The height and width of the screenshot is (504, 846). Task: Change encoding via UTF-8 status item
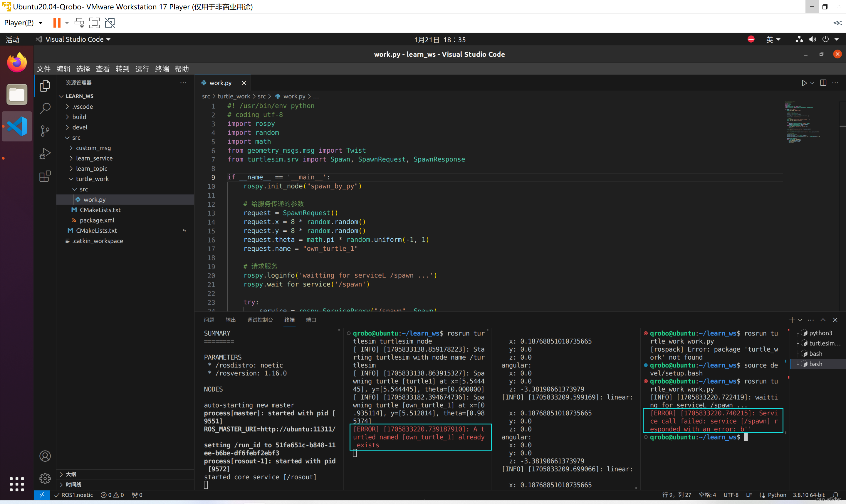pos(731,495)
